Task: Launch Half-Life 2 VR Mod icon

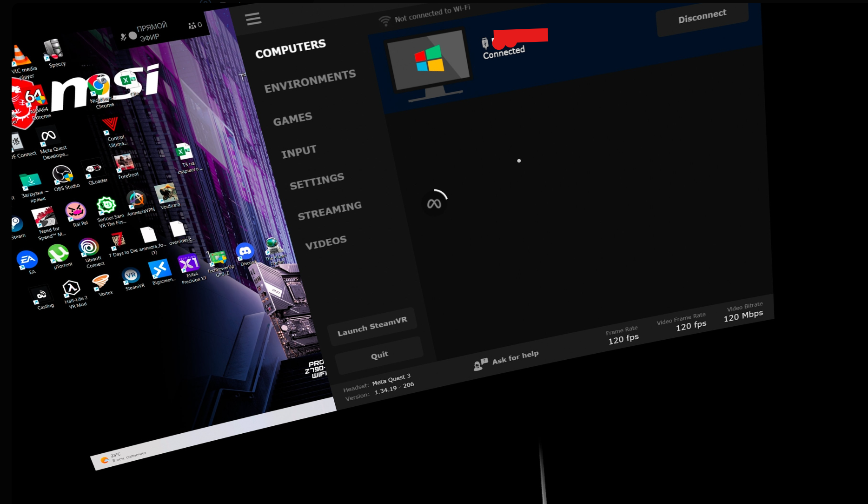Action: [x=73, y=295]
